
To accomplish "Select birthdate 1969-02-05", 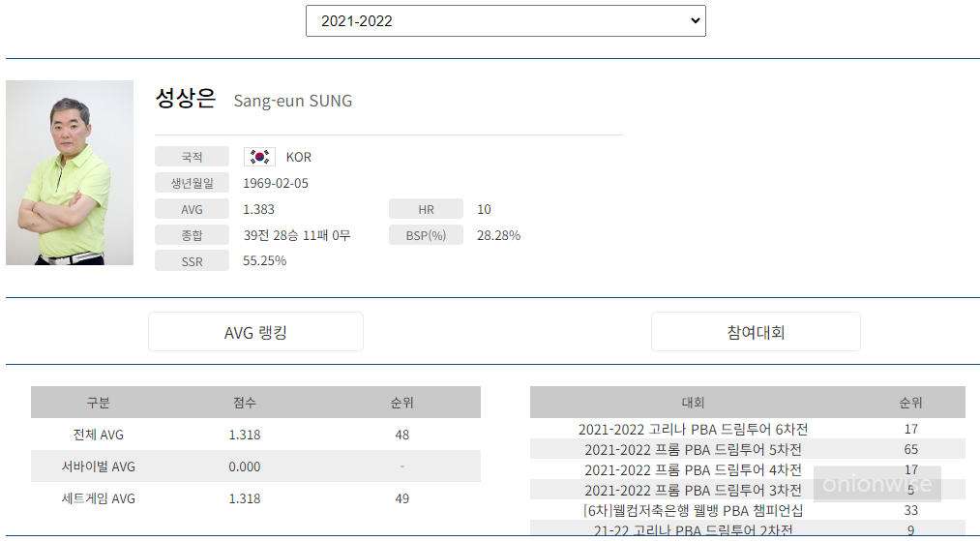I will (276, 183).
